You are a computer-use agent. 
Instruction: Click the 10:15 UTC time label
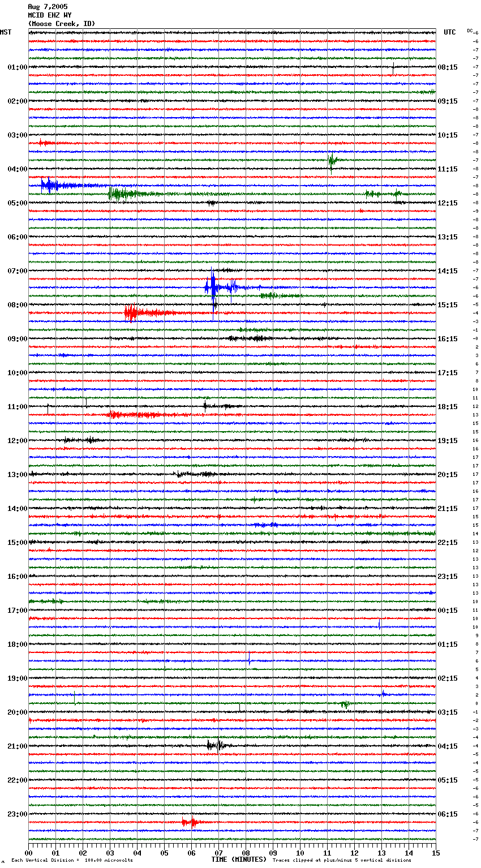pyautogui.click(x=448, y=135)
